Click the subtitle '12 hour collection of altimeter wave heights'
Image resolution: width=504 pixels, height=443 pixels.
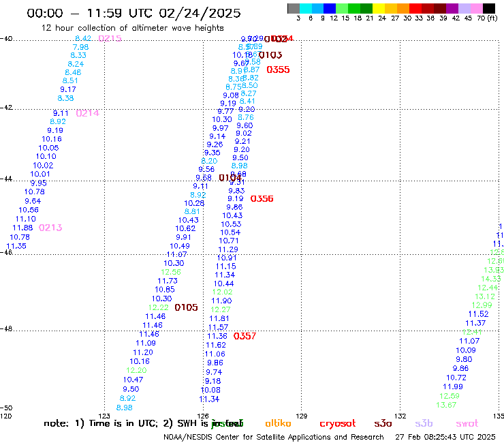(132, 28)
